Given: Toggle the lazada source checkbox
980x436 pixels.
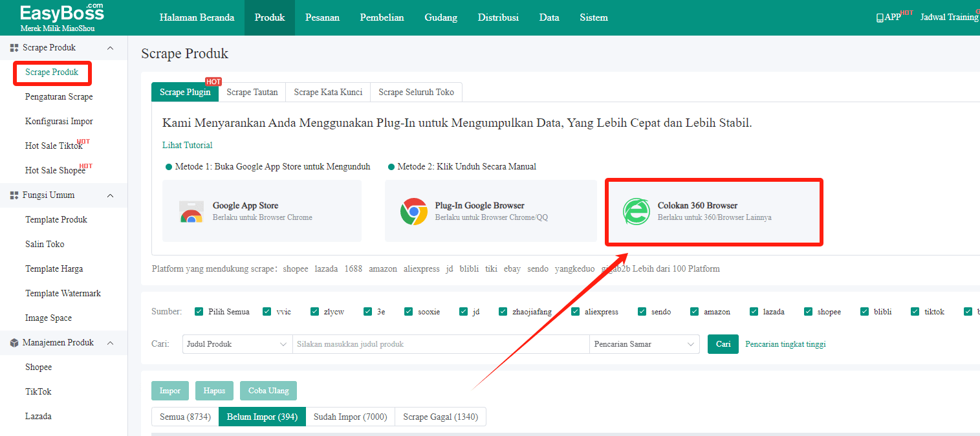Looking at the screenshot, I should pyautogui.click(x=754, y=312).
